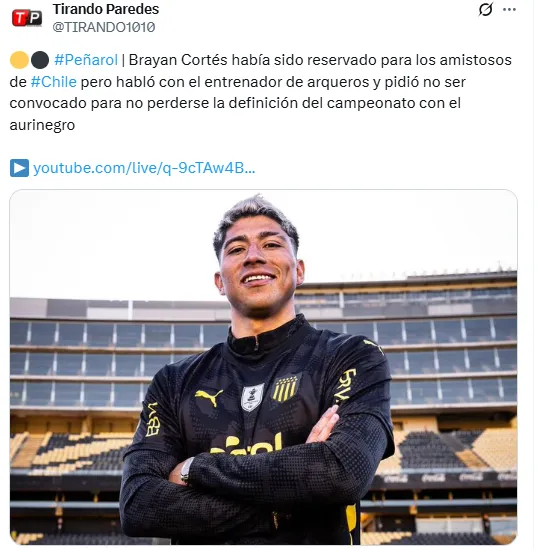Click the striped Peñarol crest on the shirt
This screenshot has height=549, width=537.
click(x=286, y=390)
